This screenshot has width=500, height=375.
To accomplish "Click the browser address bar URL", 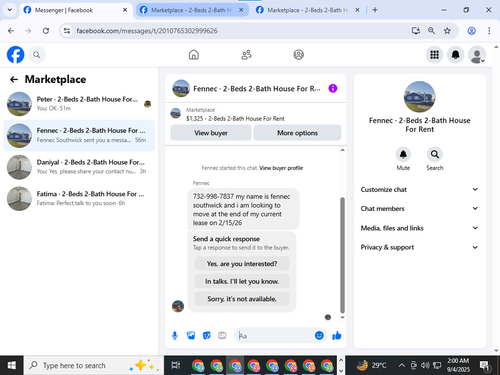I will pos(147,31).
